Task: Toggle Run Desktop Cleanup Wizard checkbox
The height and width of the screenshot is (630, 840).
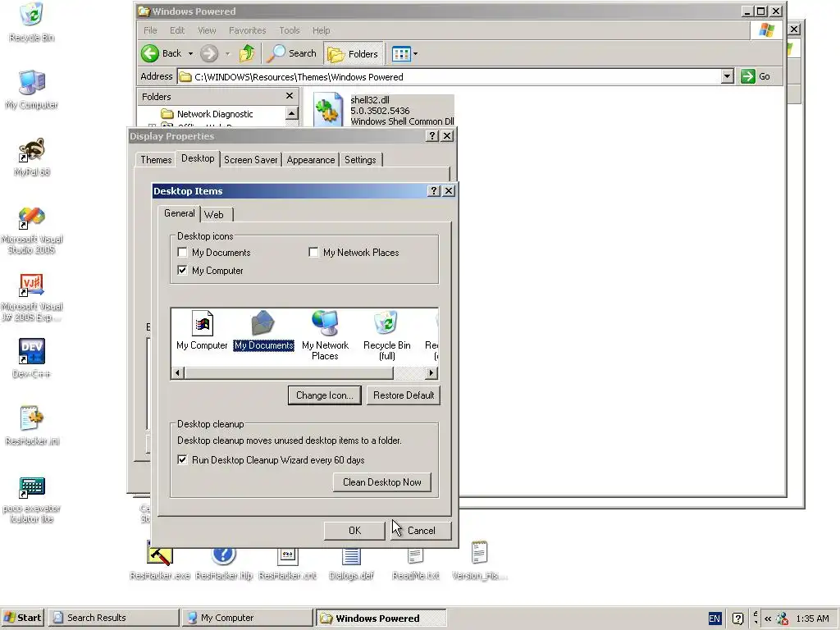Action: (183, 459)
